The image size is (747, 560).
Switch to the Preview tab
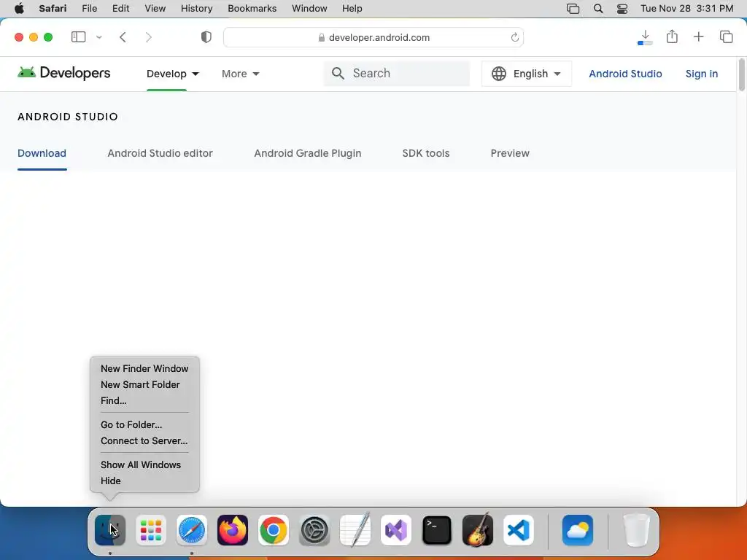[x=510, y=153]
